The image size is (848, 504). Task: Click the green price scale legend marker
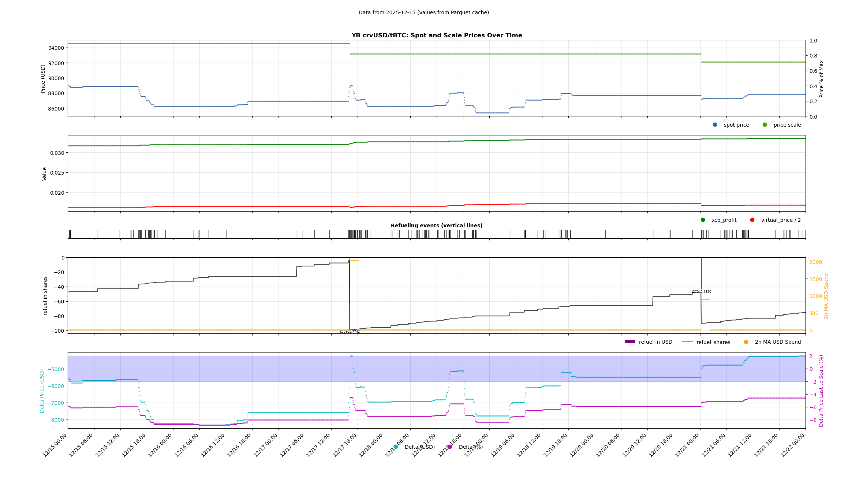pyautogui.click(x=765, y=125)
